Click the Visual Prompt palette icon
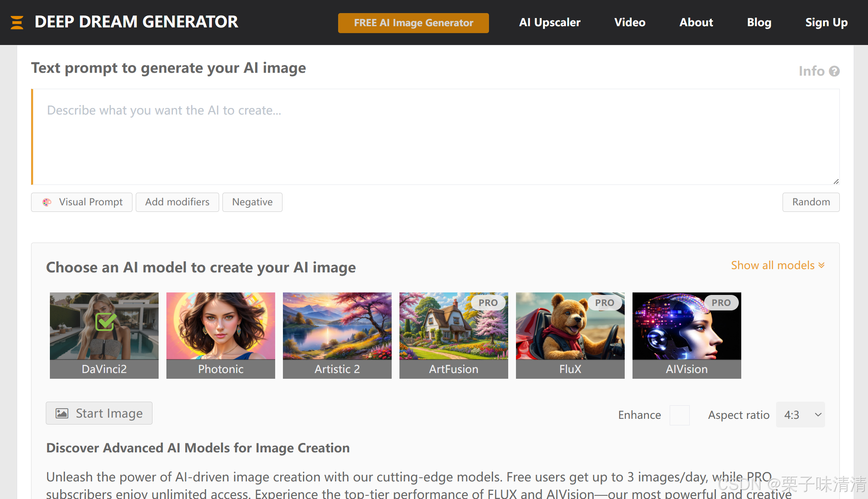Image resolution: width=868 pixels, height=499 pixels. (47, 202)
